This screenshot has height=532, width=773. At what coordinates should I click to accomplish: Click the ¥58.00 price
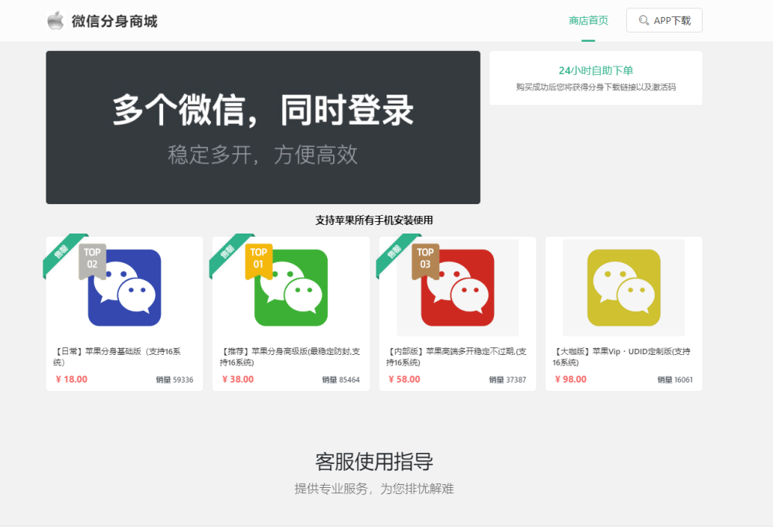[x=404, y=379]
